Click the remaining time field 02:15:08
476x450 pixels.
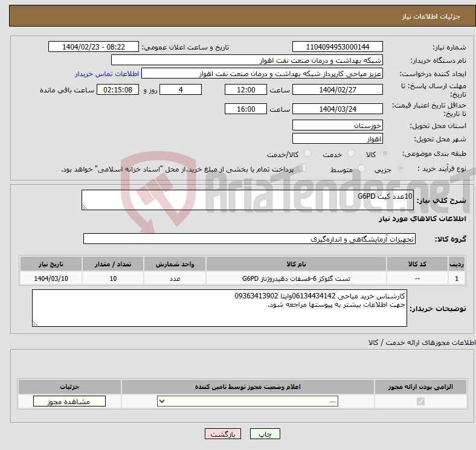pyautogui.click(x=118, y=89)
